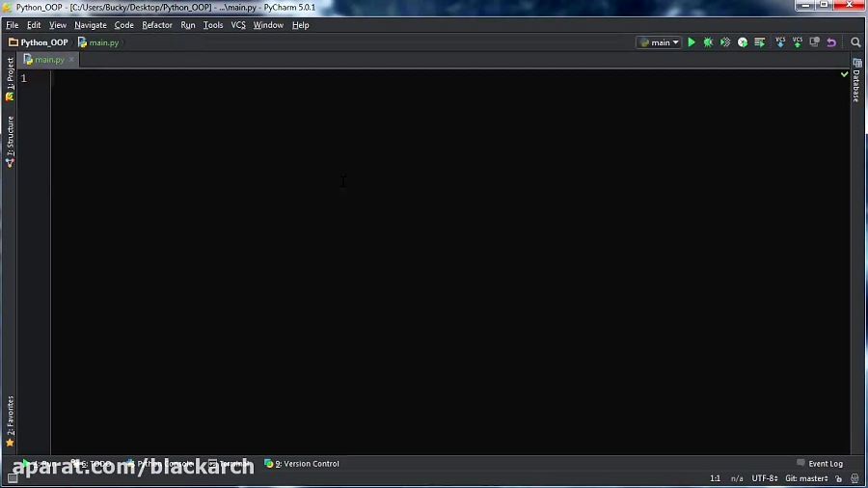Open the Project tool window in the sidebar

coord(10,79)
